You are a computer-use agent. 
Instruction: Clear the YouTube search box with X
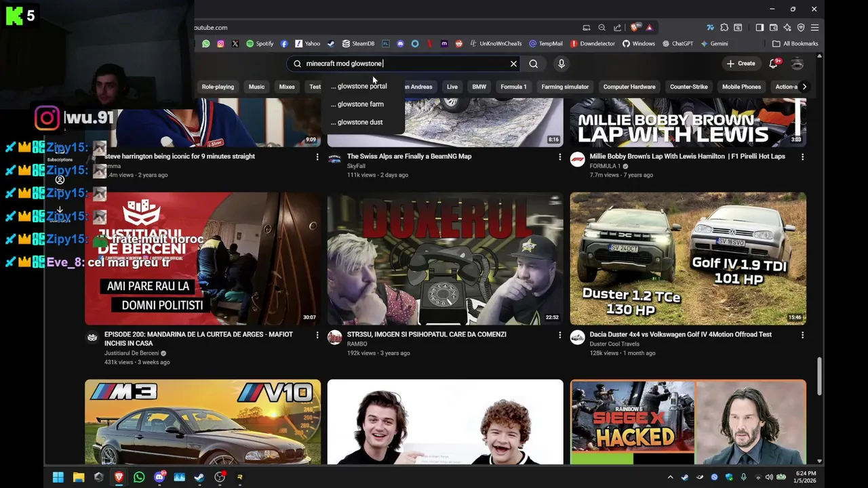[x=513, y=64]
